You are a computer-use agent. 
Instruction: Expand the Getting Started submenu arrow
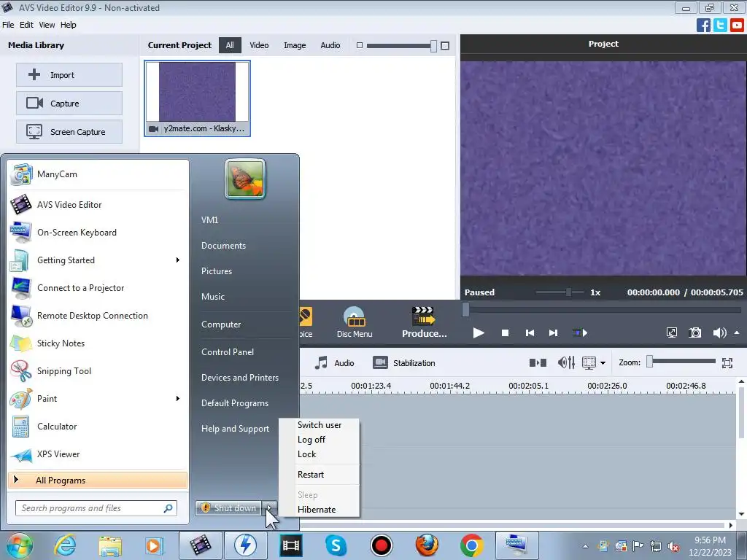(178, 260)
